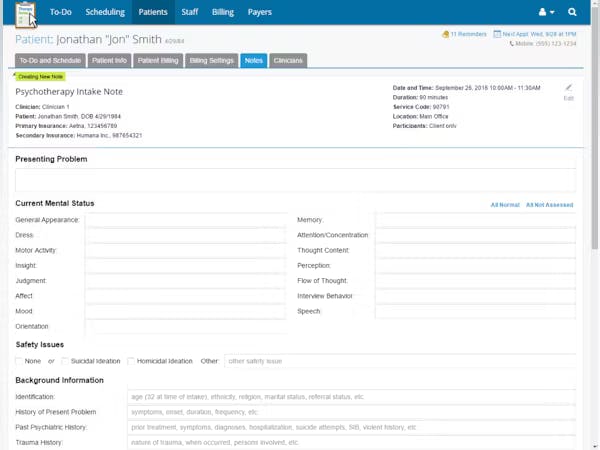Viewport: 600px width, 450px height.
Task: Open the Speech combo box
Action: point(475,311)
